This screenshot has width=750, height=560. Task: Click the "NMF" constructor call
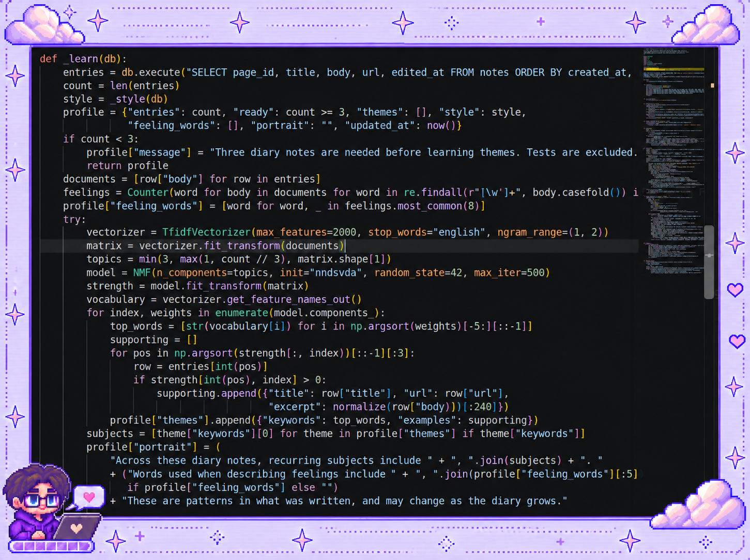(142, 273)
